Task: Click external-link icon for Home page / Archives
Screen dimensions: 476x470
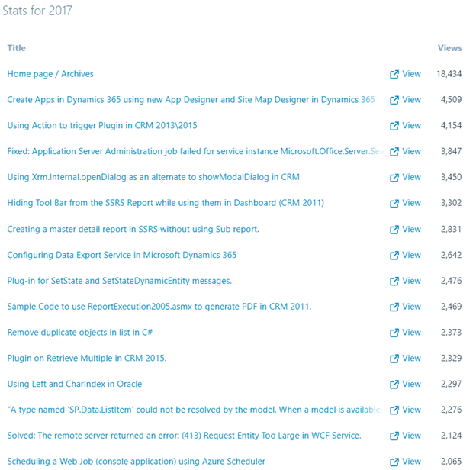Action: tap(394, 75)
